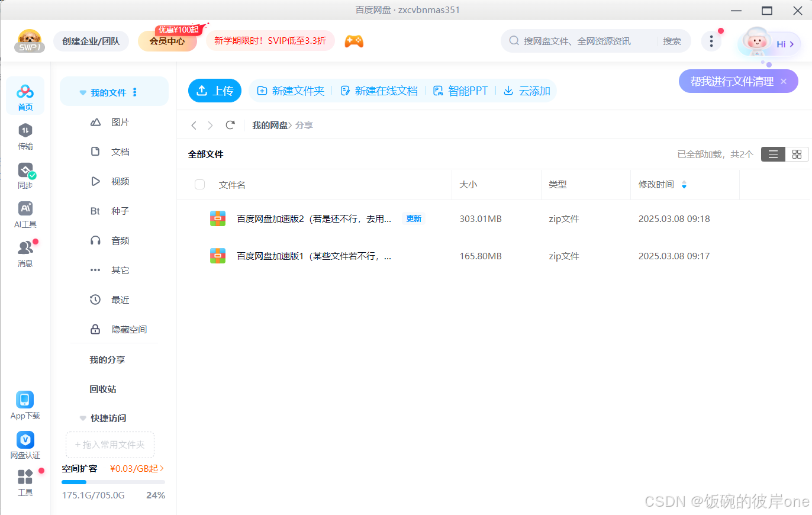812x515 pixels.
Task: Click the 搜索 button
Action: 672,41
